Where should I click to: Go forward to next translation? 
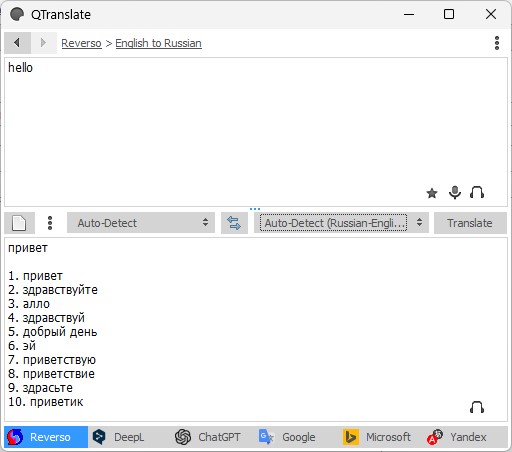(x=43, y=43)
